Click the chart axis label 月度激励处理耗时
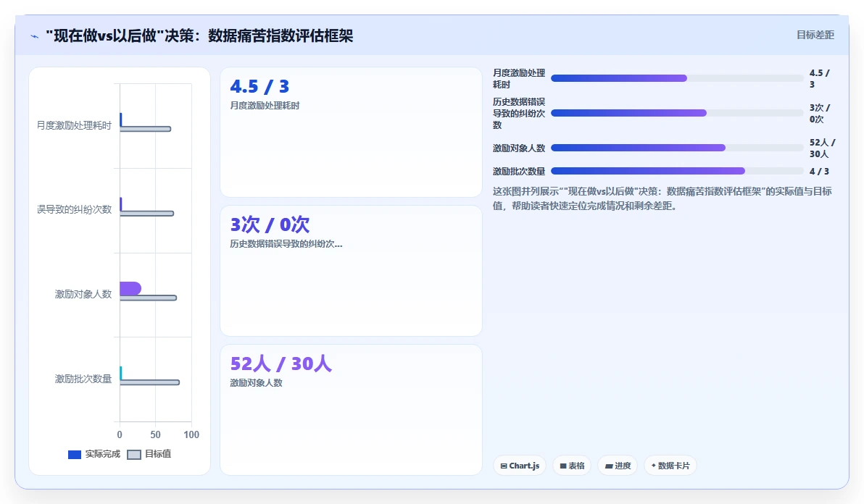This screenshot has height=504, width=864. (75, 125)
